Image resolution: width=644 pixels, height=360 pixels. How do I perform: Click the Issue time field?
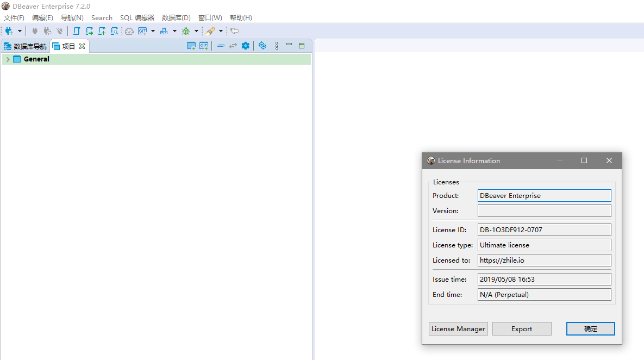[544, 279]
